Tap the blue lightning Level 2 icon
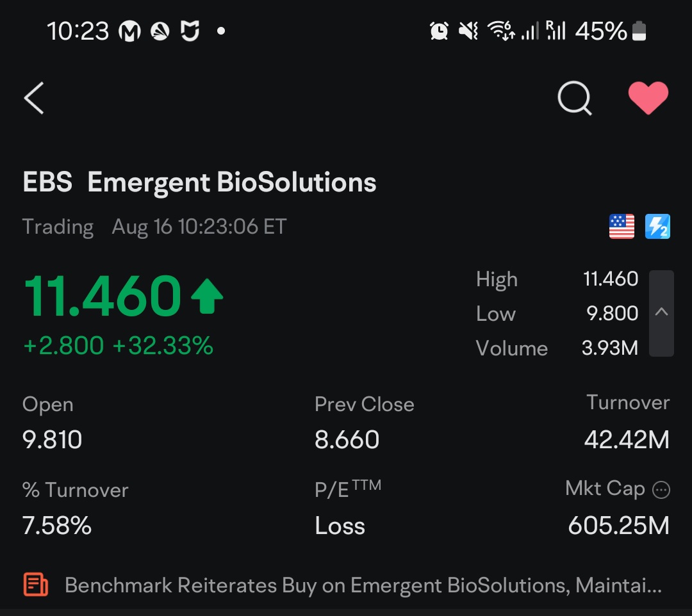 tap(657, 227)
